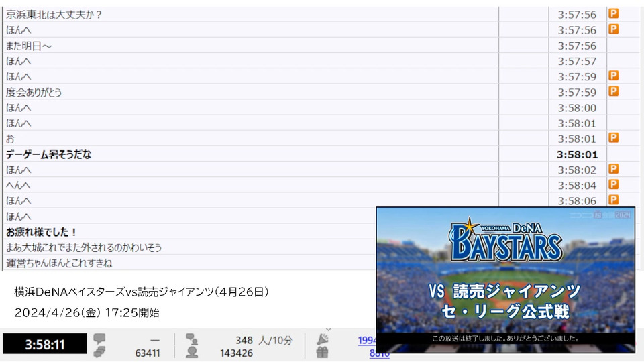Screen dimensions: 644x362
Task: Select the comment 運営ちゃんほんとこれすきね
Action: [59, 263]
